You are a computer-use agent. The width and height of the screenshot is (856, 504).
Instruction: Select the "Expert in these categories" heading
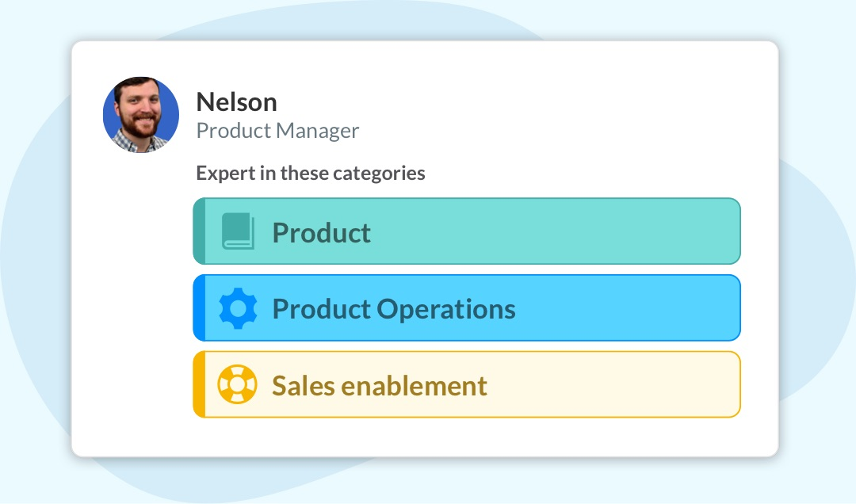[x=310, y=173]
